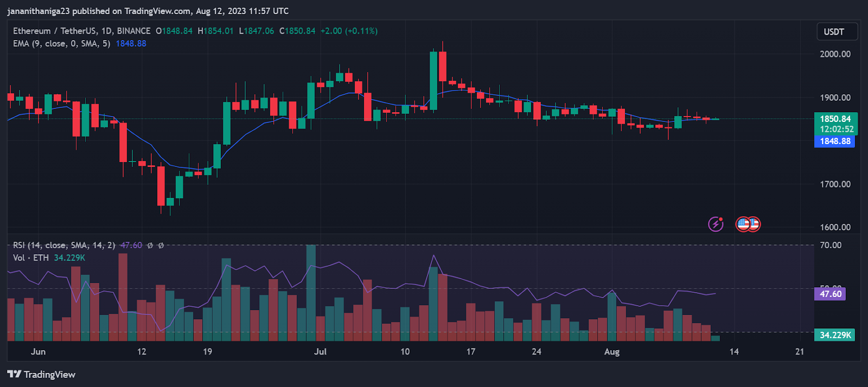Click the publisher name jananithaniga23

pyautogui.click(x=39, y=11)
